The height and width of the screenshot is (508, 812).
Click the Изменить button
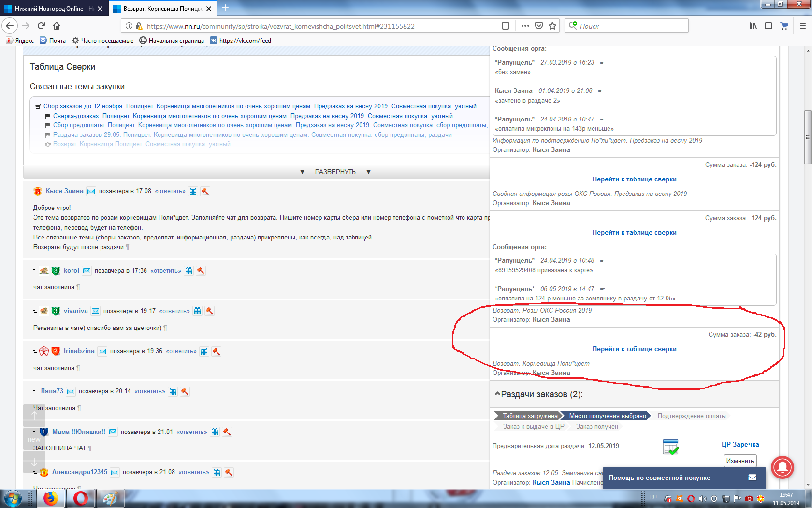739,461
